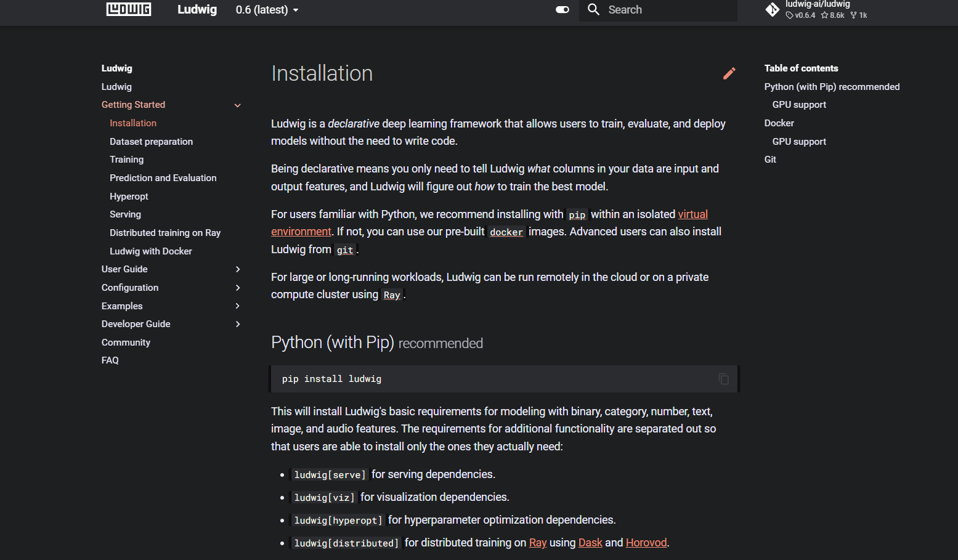This screenshot has width=958, height=560.
Task: Toggle the dark/light mode switch
Action: tap(562, 9)
